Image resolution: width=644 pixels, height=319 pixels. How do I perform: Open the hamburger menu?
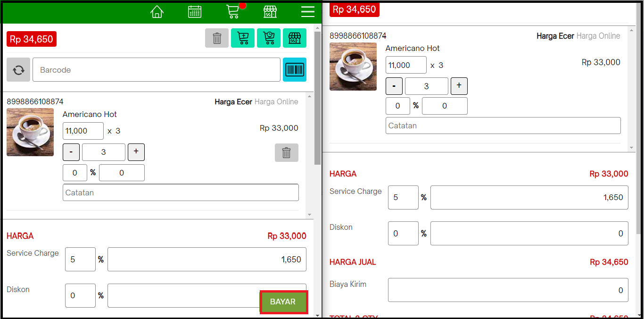tap(307, 11)
